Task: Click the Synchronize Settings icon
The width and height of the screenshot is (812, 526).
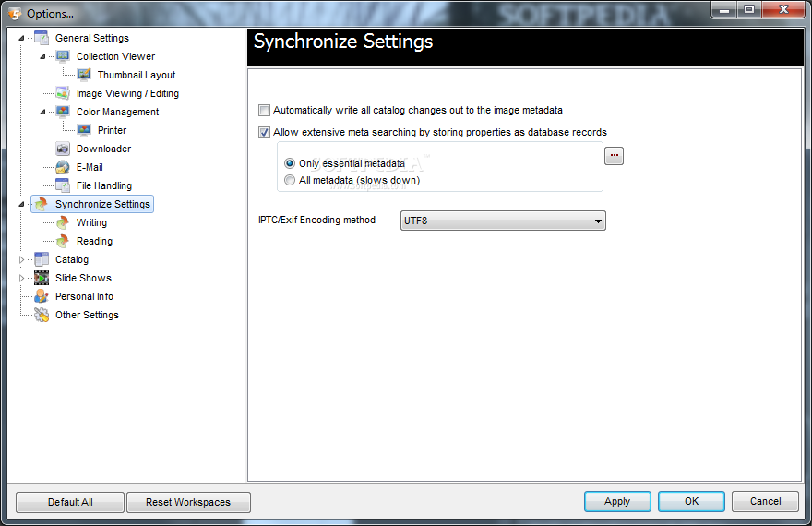Action: 42,204
